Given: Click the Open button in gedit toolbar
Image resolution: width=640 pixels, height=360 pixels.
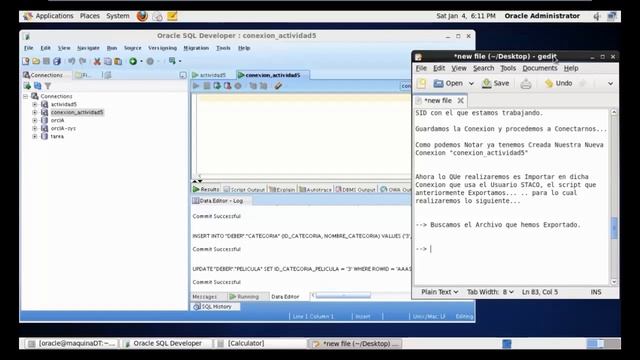Looking at the screenshot, I should (x=448, y=84).
